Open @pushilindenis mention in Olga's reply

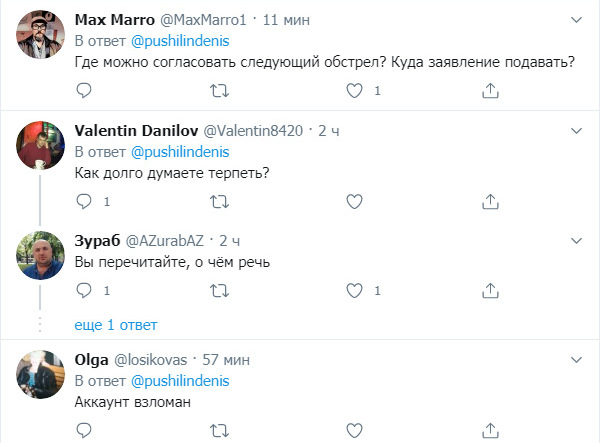(180, 381)
